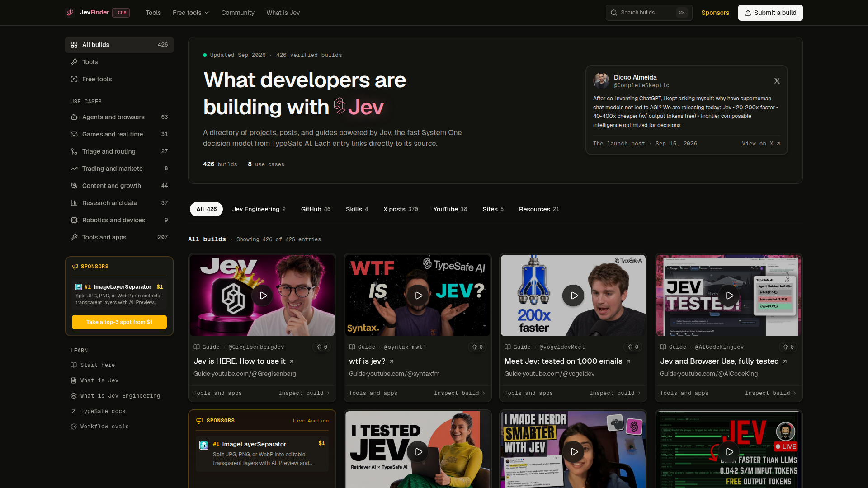Select the Jev Engineering filter tab

[x=259, y=209]
